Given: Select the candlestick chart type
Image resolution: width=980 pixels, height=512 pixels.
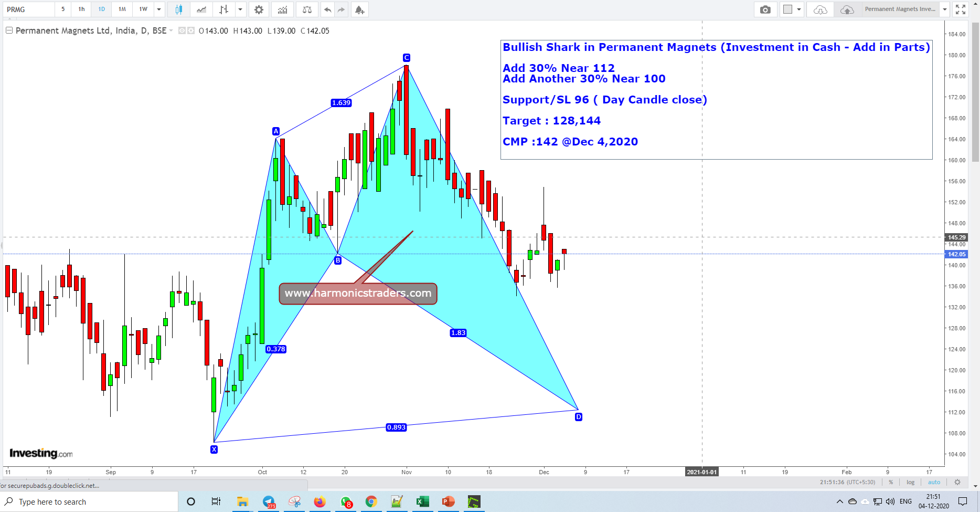Looking at the screenshot, I should click(179, 9).
